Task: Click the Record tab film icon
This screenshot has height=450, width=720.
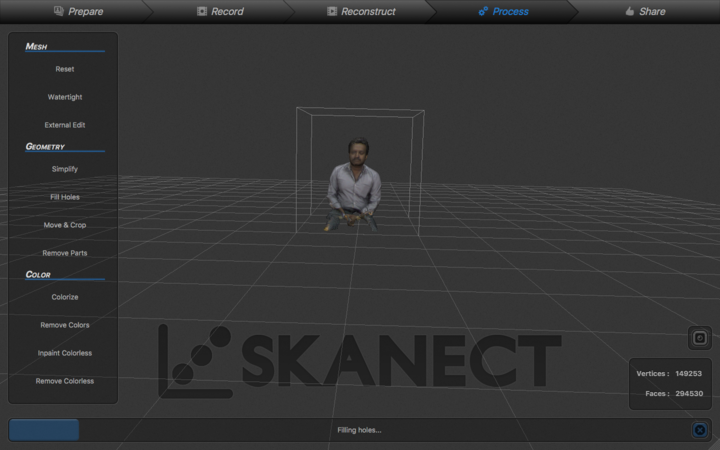Action: pos(202,11)
